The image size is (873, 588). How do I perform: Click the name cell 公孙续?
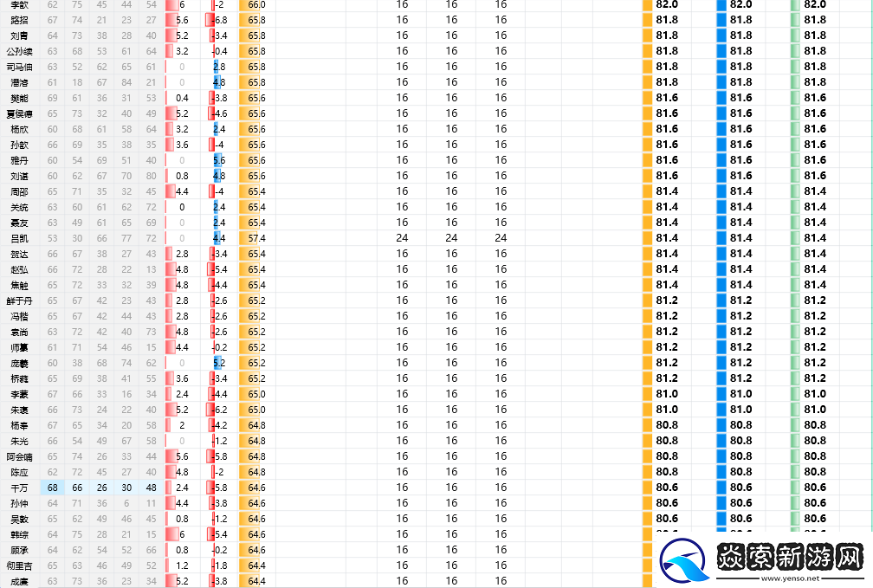point(19,51)
